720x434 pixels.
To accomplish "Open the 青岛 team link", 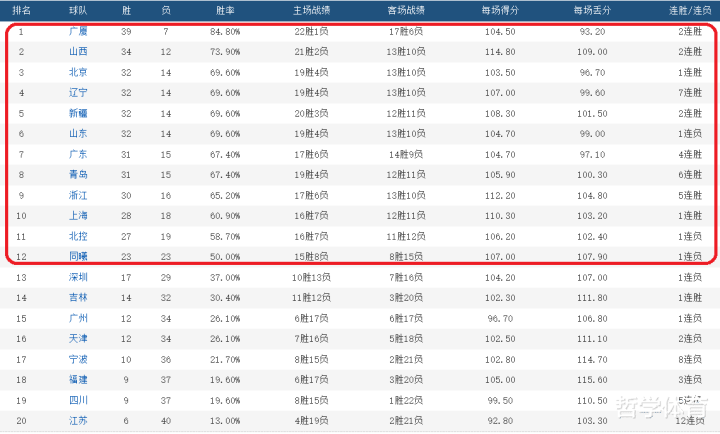I will [x=78, y=175].
